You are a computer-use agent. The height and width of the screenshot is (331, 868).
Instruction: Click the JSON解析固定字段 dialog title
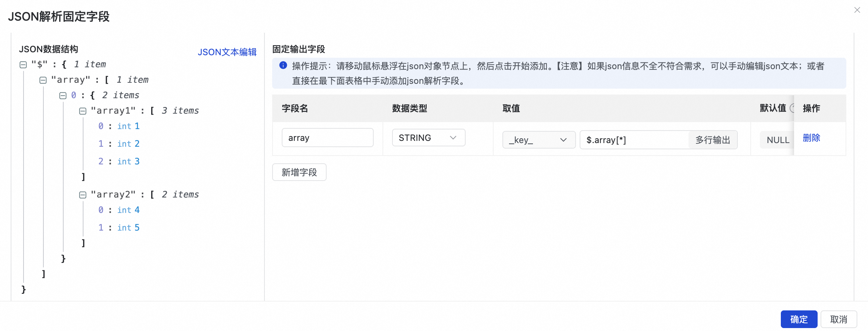click(x=59, y=17)
